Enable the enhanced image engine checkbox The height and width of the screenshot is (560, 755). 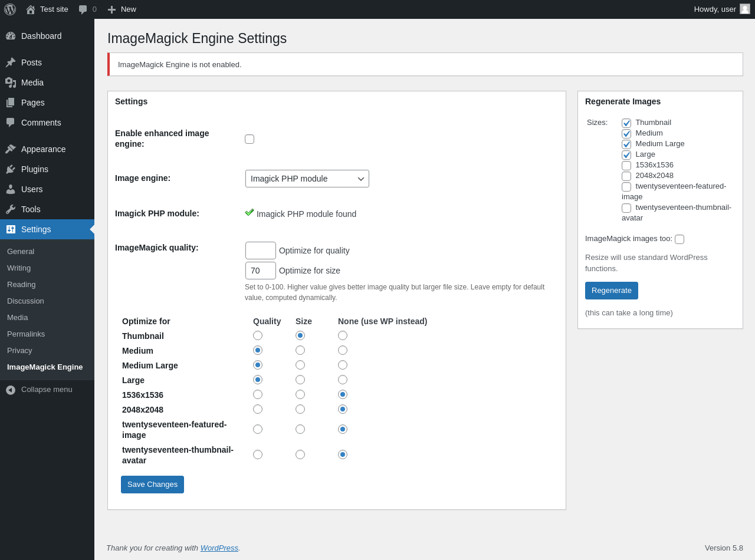(x=250, y=139)
